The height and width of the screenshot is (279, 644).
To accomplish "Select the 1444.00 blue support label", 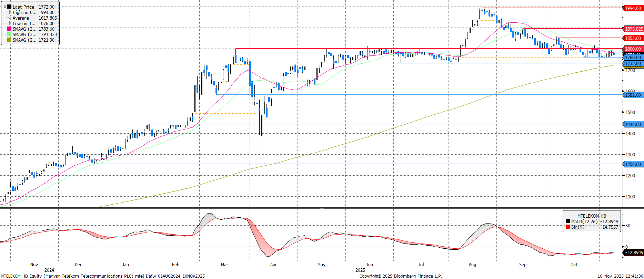I will coord(633,124).
